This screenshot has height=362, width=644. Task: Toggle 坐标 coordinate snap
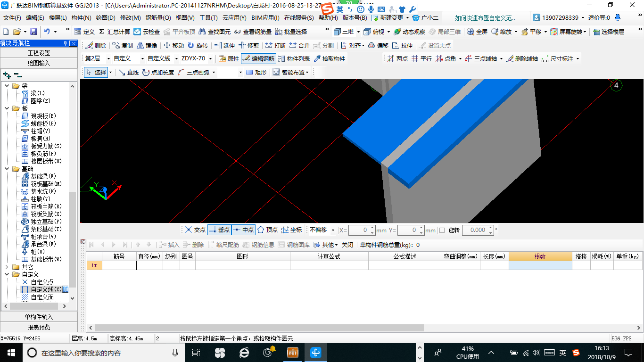(291, 230)
